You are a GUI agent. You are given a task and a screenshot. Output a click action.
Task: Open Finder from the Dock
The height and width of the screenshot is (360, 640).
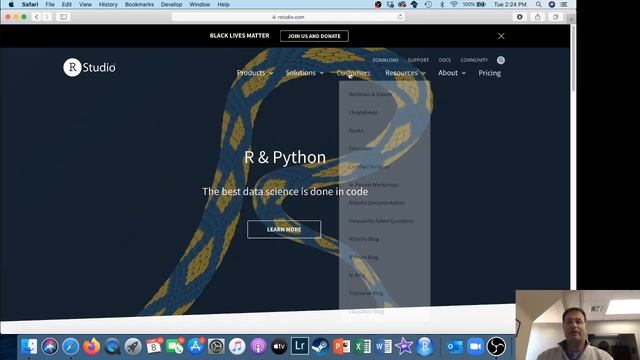click(29, 347)
